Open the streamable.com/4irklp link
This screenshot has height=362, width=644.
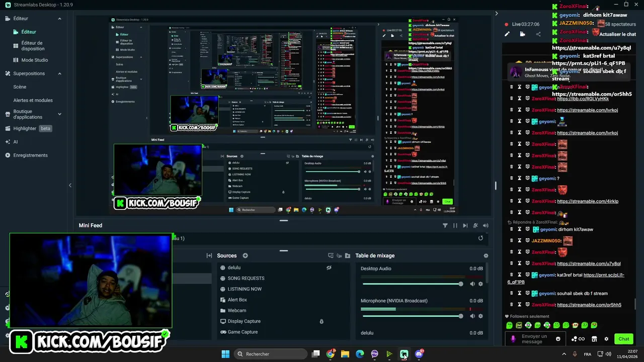coord(588,201)
